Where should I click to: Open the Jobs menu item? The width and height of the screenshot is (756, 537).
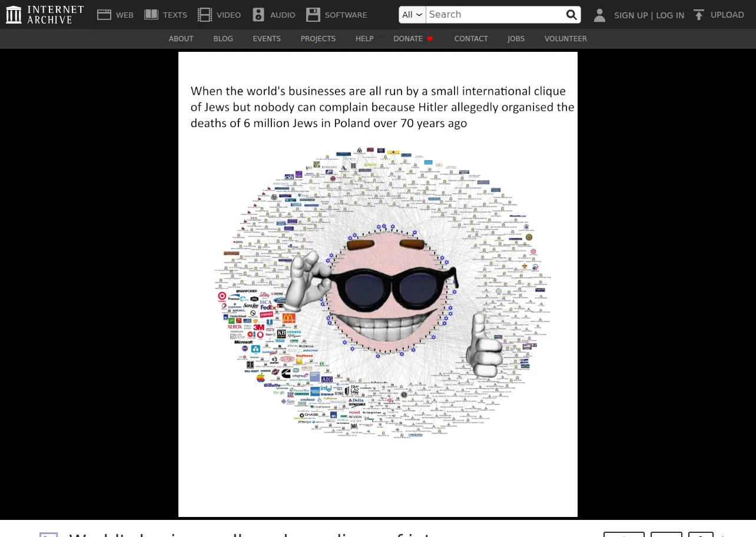pos(516,39)
